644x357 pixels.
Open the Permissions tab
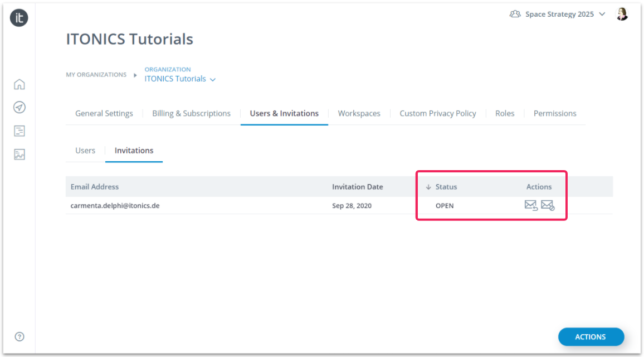coord(555,114)
